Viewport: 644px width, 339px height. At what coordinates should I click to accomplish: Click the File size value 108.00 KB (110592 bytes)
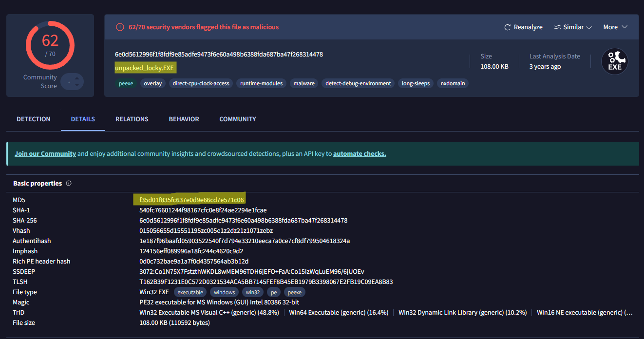tap(174, 323)
